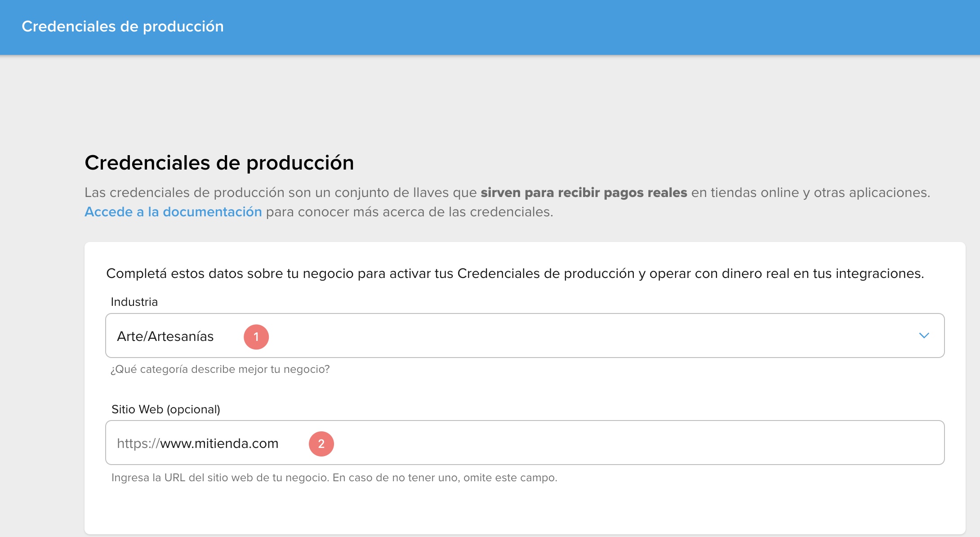
Task: Click the red number 1 marker badge
Action: pos(256,337)
